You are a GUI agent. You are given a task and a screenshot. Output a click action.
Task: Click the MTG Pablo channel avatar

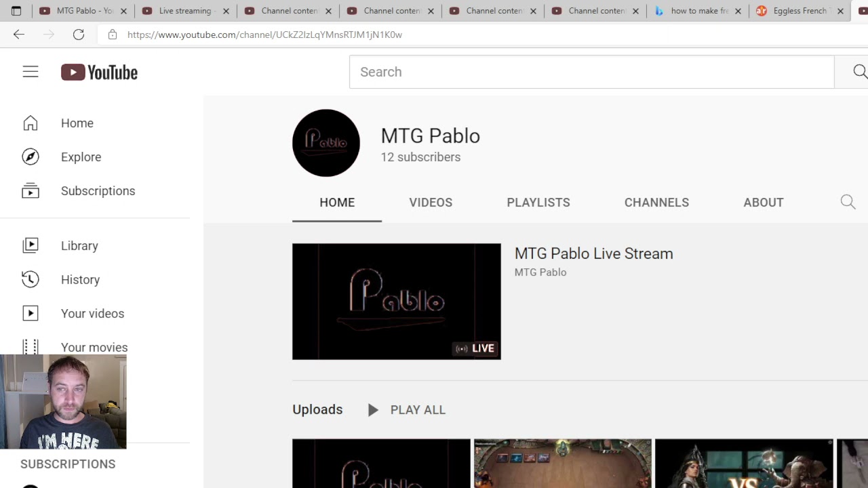click(x=326, y=143)
